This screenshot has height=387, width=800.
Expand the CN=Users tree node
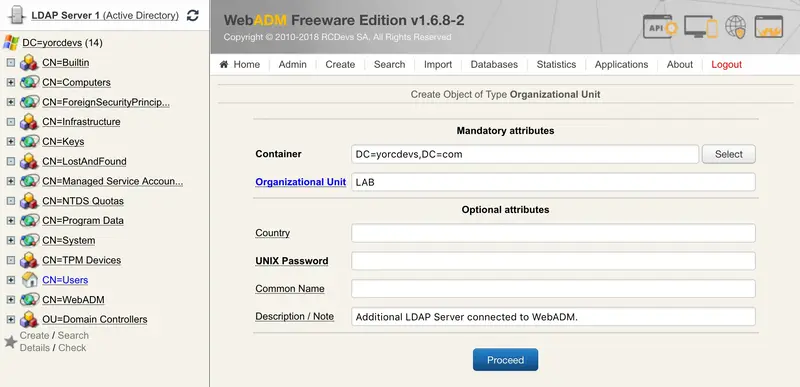pos(10,279)
